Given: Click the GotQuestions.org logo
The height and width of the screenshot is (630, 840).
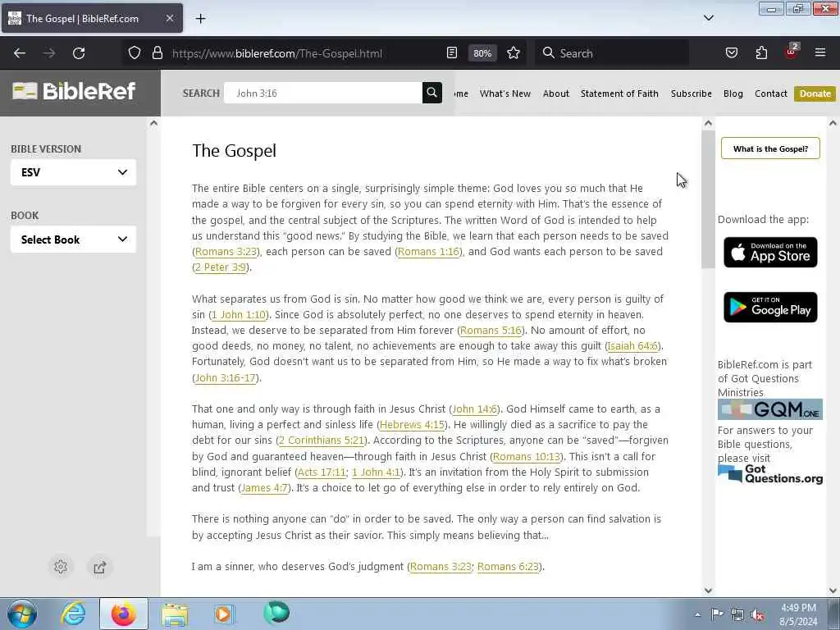Looking at the screenshot, I should pos(769,475).
